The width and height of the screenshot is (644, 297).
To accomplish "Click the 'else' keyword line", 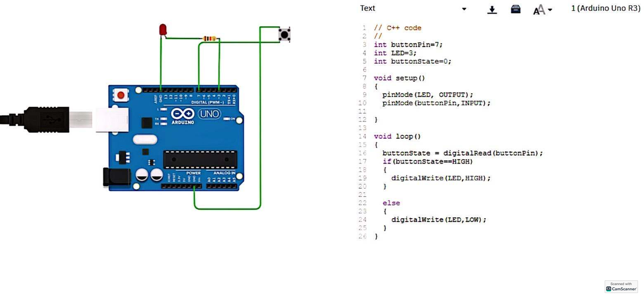I will [x=391, y=203].
